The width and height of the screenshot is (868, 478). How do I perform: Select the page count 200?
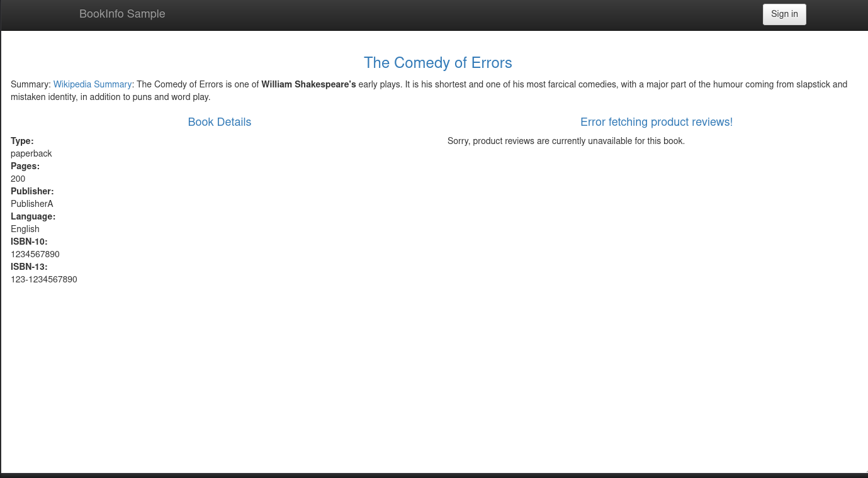click(x=18, y=179)
